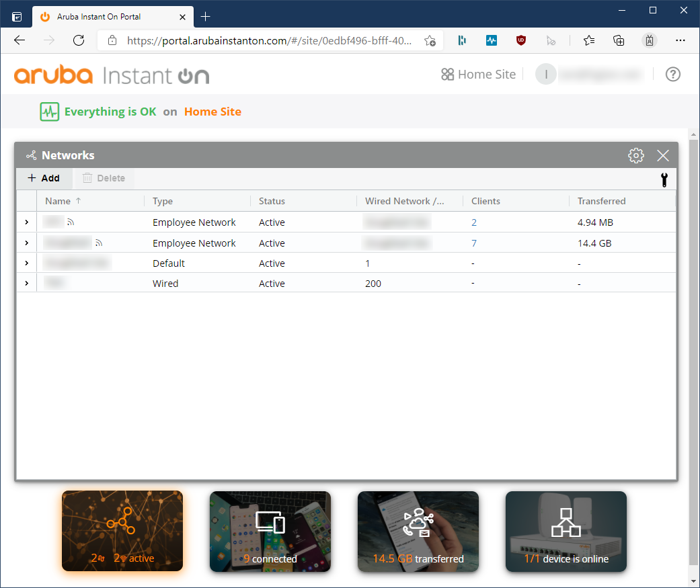Close the Aruba Instant On Portal tab
The height and width of the screenshot is (588, 700).
pos(182,17)
